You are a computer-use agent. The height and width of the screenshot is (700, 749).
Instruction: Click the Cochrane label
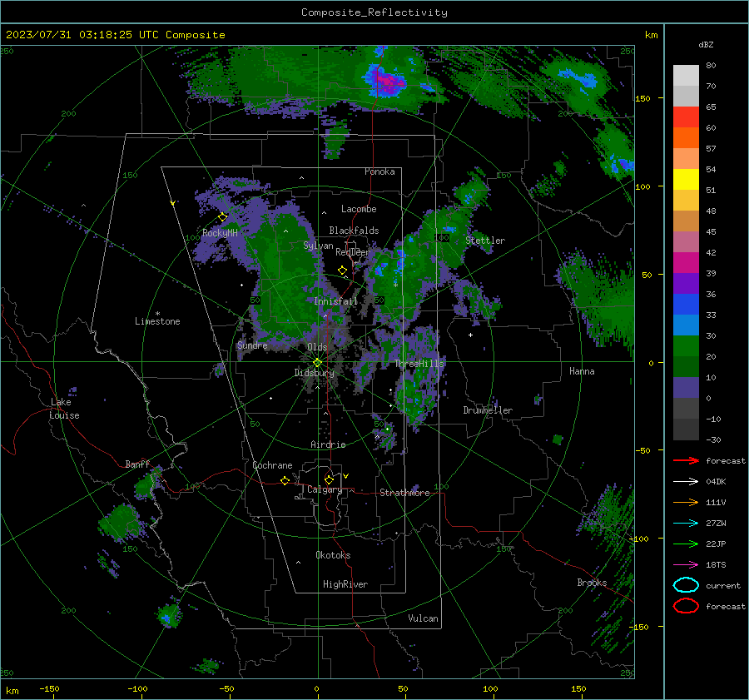pos(272,465)
